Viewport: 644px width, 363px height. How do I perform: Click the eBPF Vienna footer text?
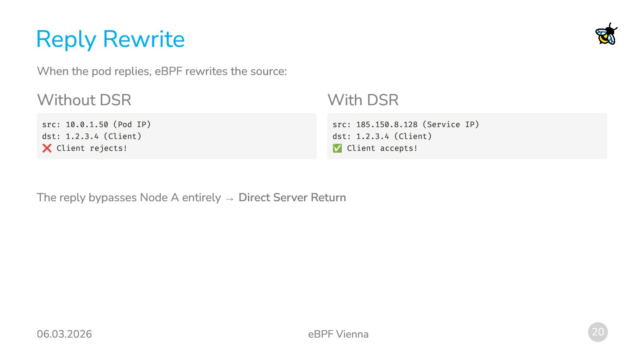(x=338, y=334)
